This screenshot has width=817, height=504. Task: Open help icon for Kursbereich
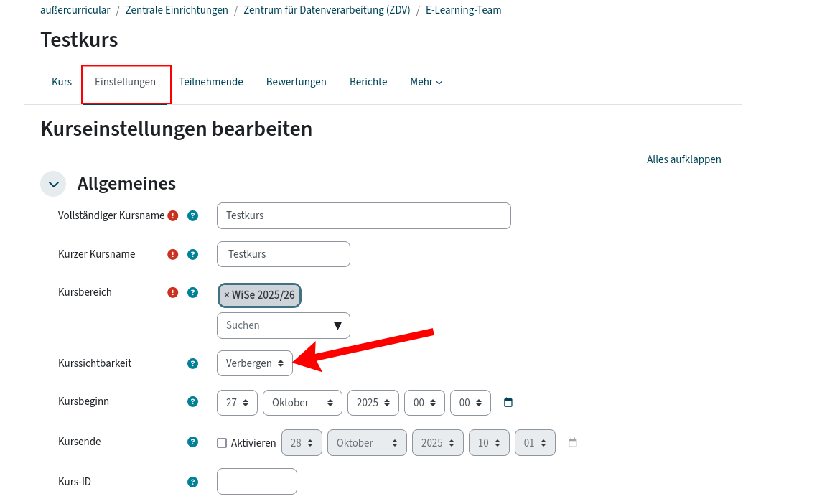[x=192, y=292]
